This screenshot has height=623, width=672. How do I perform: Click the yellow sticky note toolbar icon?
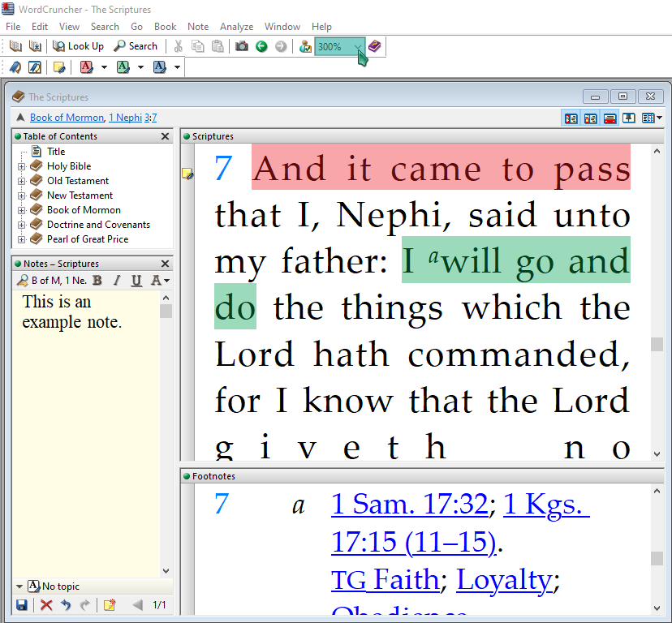point(58,67)
